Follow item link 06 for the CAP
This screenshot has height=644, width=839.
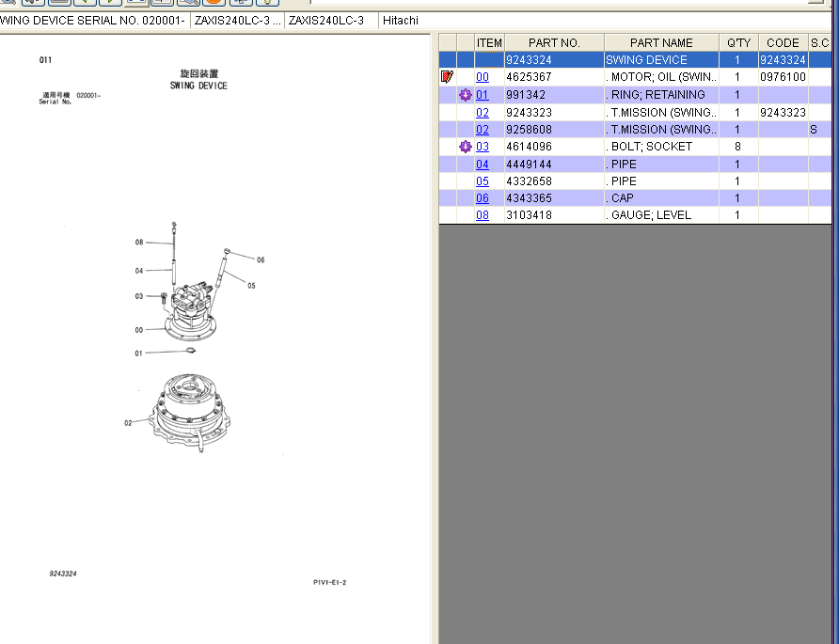pos(483,198)
